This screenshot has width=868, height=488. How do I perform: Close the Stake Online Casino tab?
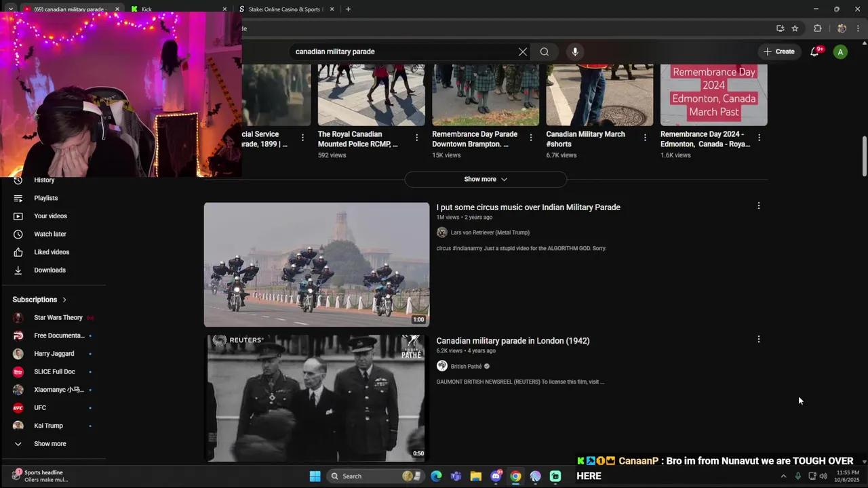(x=332, y=9)
